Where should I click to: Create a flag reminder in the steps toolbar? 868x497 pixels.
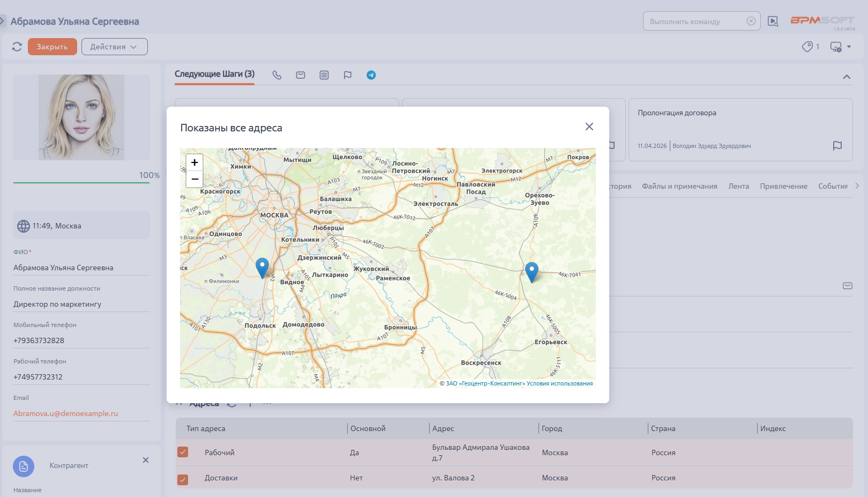(x=348, y=75)
